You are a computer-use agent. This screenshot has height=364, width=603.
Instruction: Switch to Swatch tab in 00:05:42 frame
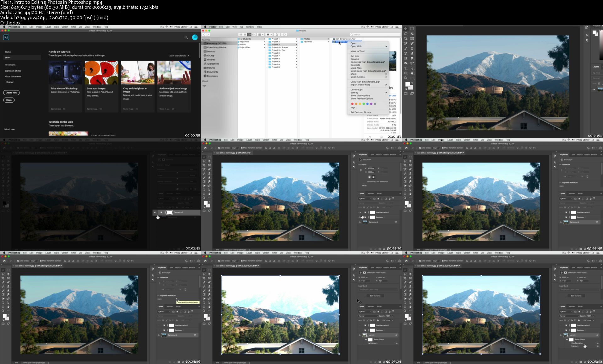[x=579, y=268]
